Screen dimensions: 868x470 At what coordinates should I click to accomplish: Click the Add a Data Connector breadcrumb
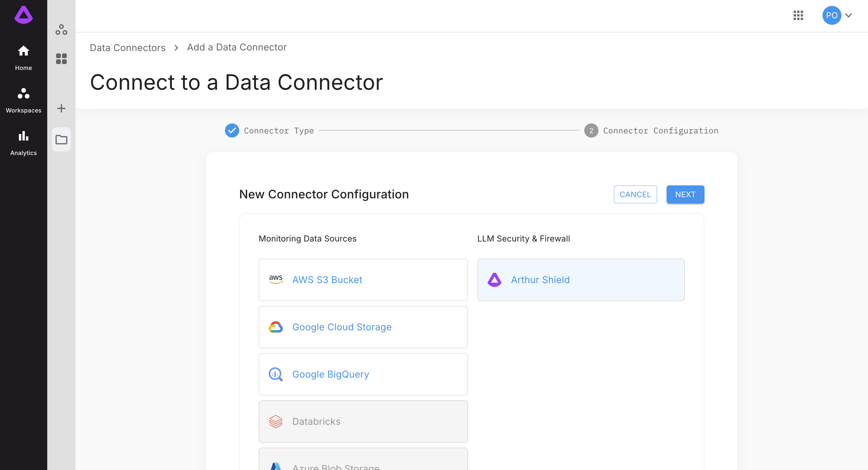236,47
